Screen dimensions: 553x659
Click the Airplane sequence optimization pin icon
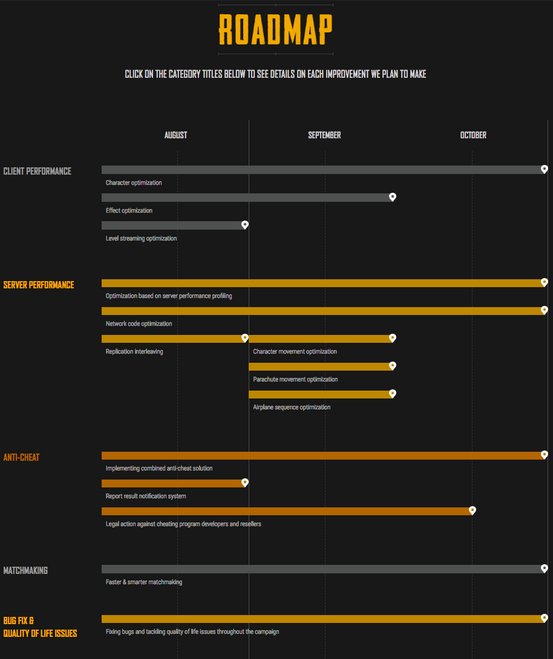pos(392,394)
